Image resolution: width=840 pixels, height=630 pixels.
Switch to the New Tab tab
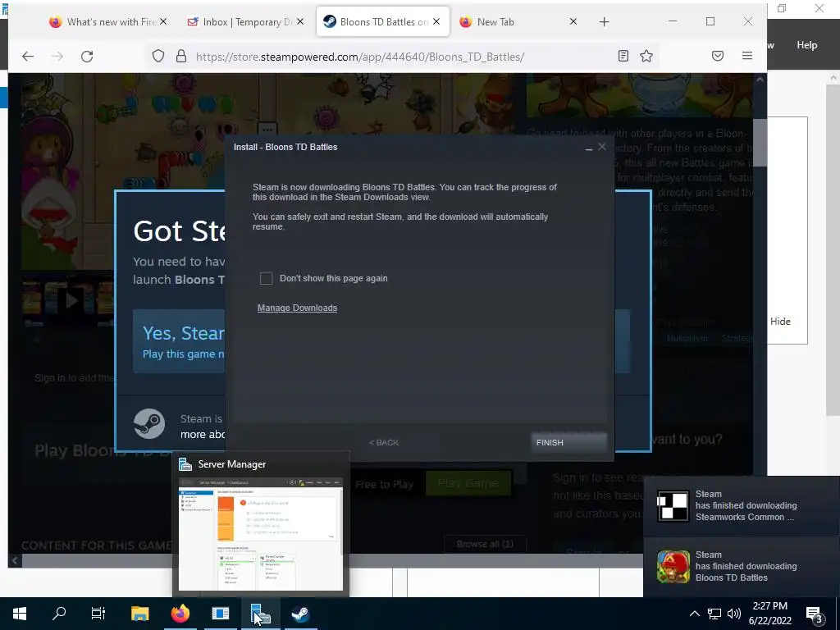coord(517,21)
